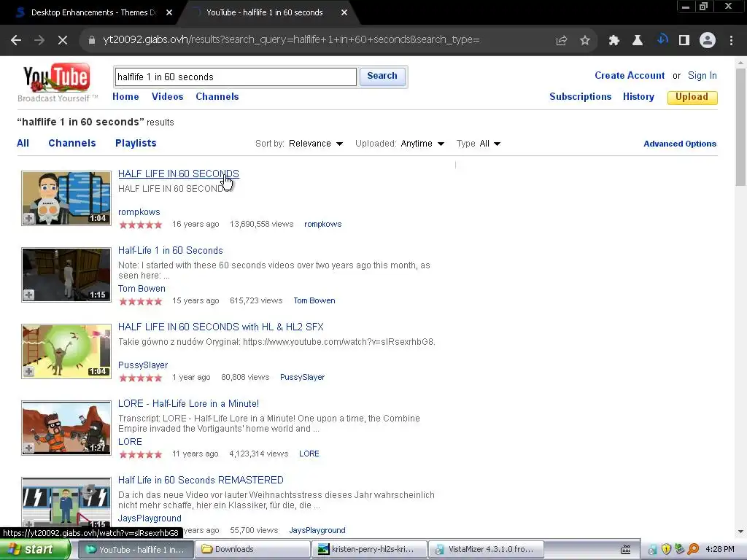Click Create Account link

630,76
